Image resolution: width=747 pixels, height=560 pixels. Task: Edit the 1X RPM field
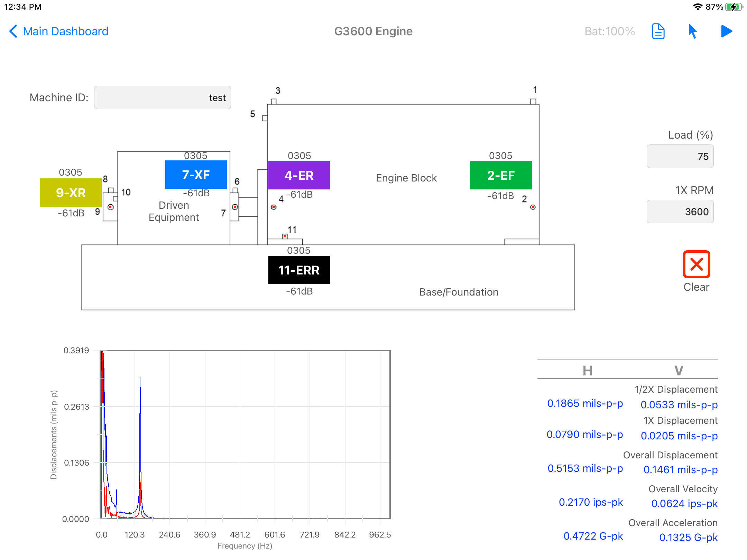[680, 212]
